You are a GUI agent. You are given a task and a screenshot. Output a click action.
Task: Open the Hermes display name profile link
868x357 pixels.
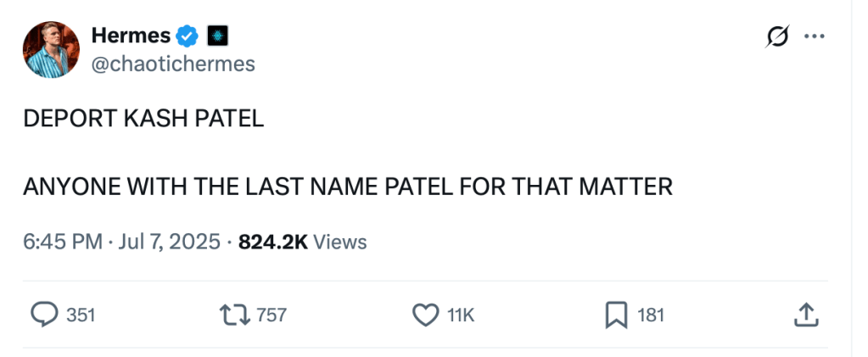click(x=130, y=36)
